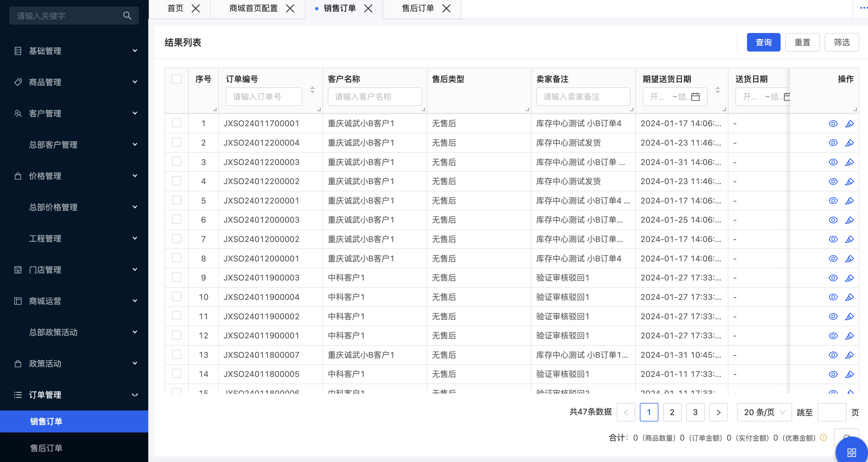Focus the 请输入客户名称 filter field
Image resolution: width=868 pixels, height=462 pixels.
(x=375, y=97)
